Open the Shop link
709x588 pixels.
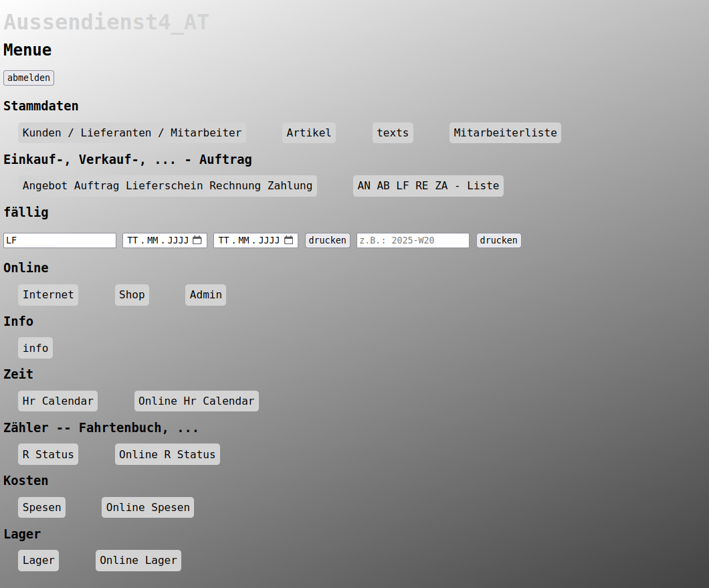132,295
